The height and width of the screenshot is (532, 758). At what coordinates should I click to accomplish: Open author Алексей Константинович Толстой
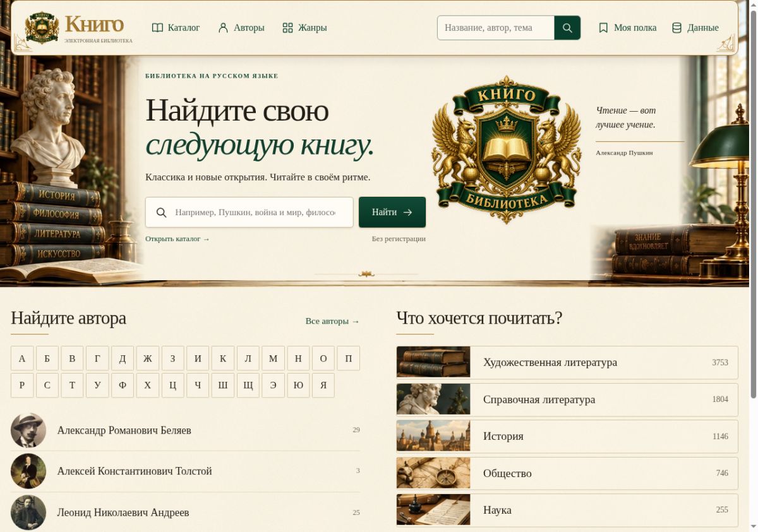point(185,471)
